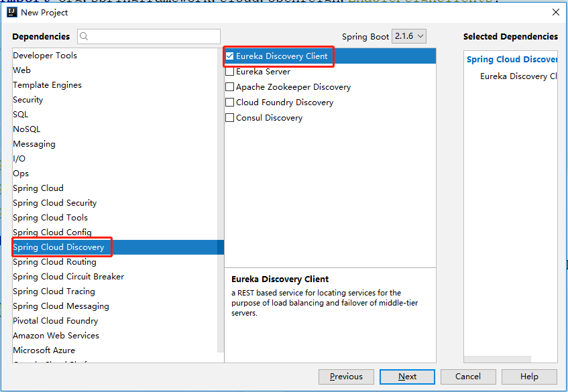This screenshot has width=568, height=392.
Task: Open Spring Cloud Tracing category
Action: pyautogui.click(x=115, y=291)
